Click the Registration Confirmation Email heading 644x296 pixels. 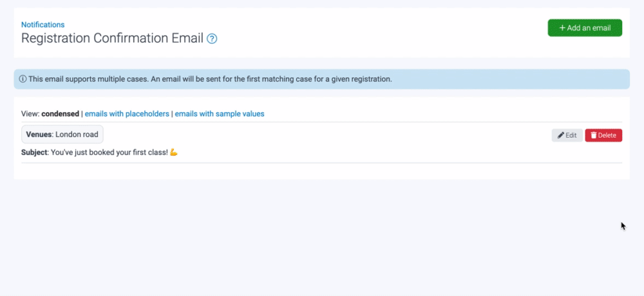112,38
